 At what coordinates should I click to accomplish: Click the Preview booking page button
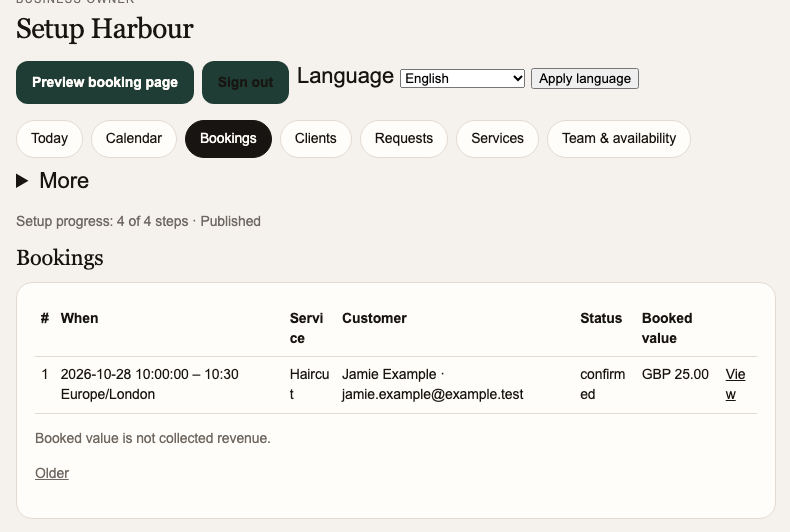105,83
